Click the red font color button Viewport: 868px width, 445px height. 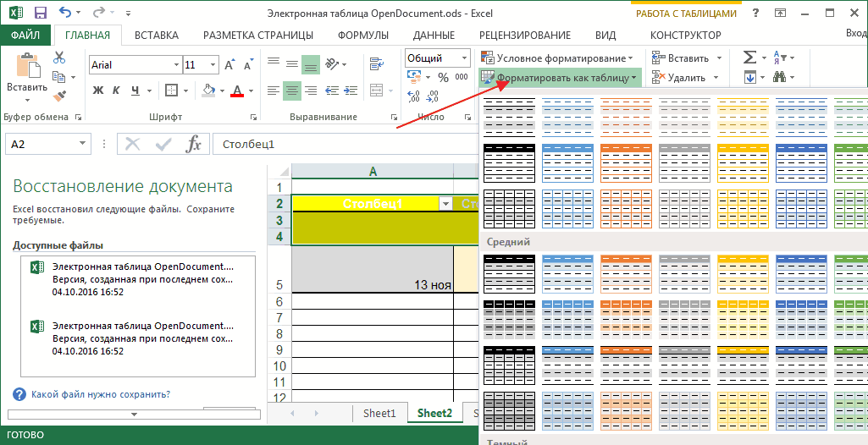(237, 91)
